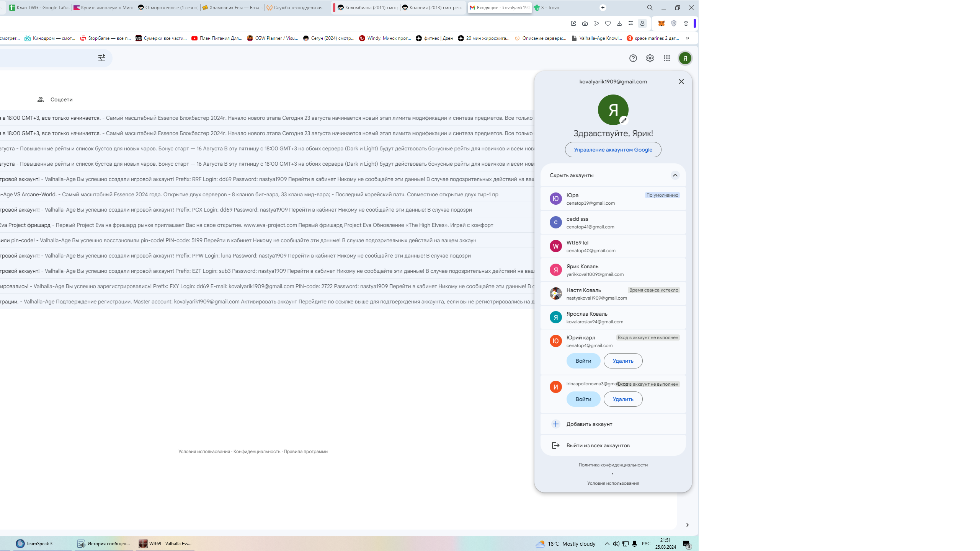
Task: Open the Google apps grid
Action: pyautogui.click(x=666, y=58)
